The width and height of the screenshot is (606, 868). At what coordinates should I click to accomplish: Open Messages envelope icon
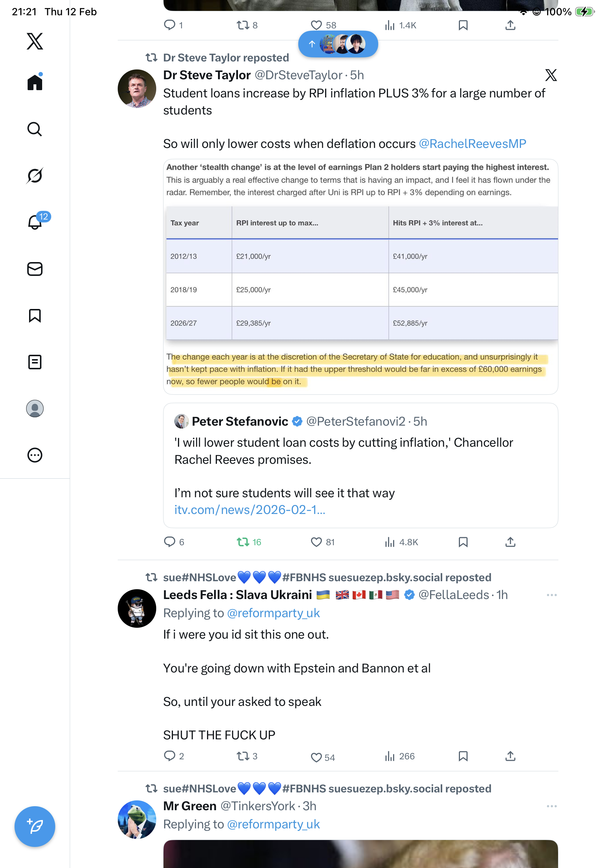coord(35,269)
